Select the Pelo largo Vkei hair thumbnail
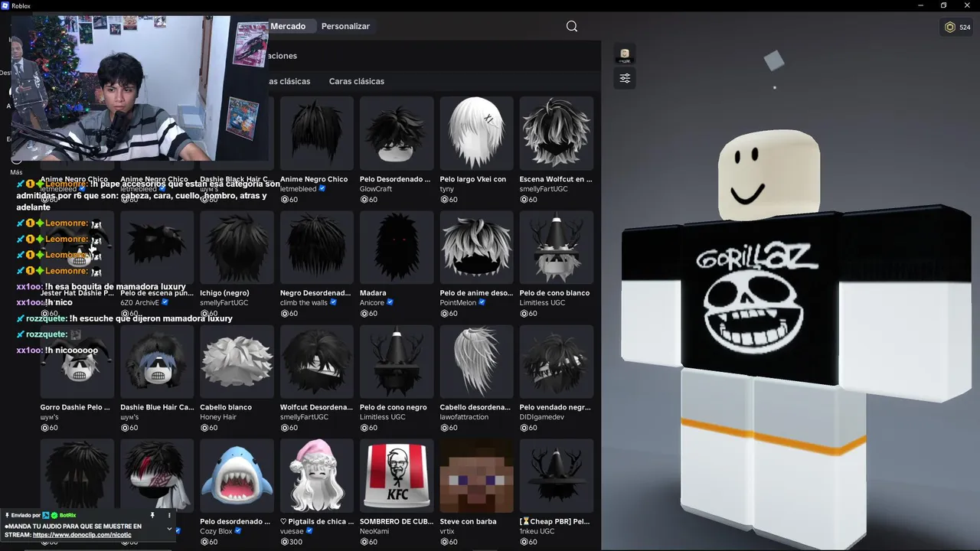This screenshot has height=551, width=980. click(476, 132)
